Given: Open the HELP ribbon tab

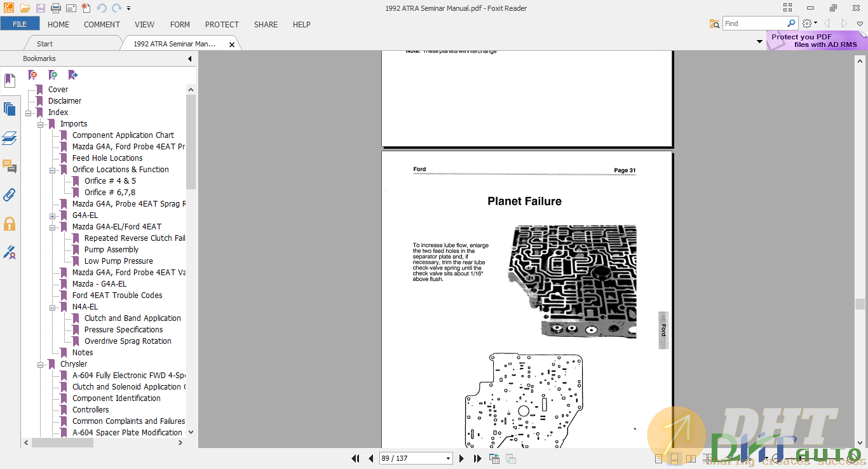Looking at the screenshot, I should 301,24.
